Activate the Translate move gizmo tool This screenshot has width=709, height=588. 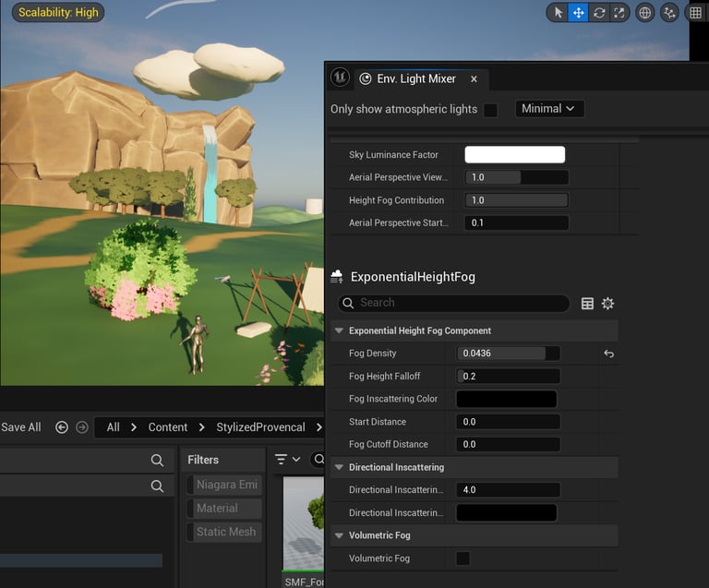click(578, 13)
